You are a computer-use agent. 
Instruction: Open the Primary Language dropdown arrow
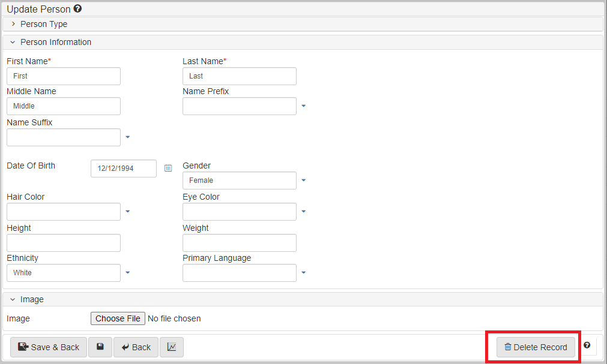pyautogui.click(x=303, y=273)
